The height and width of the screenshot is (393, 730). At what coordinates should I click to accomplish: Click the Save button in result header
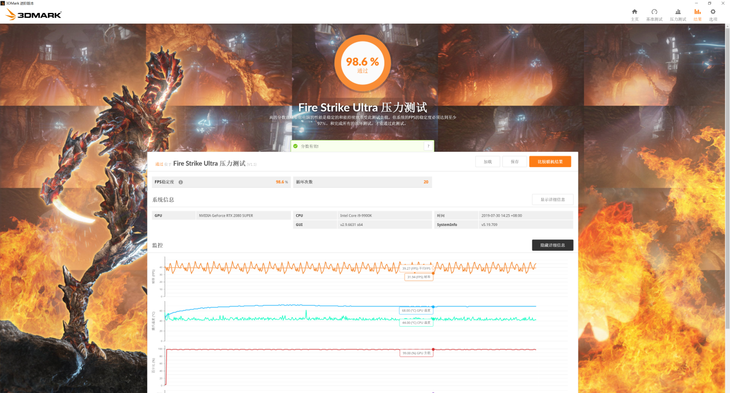click(x=514, y=162)
